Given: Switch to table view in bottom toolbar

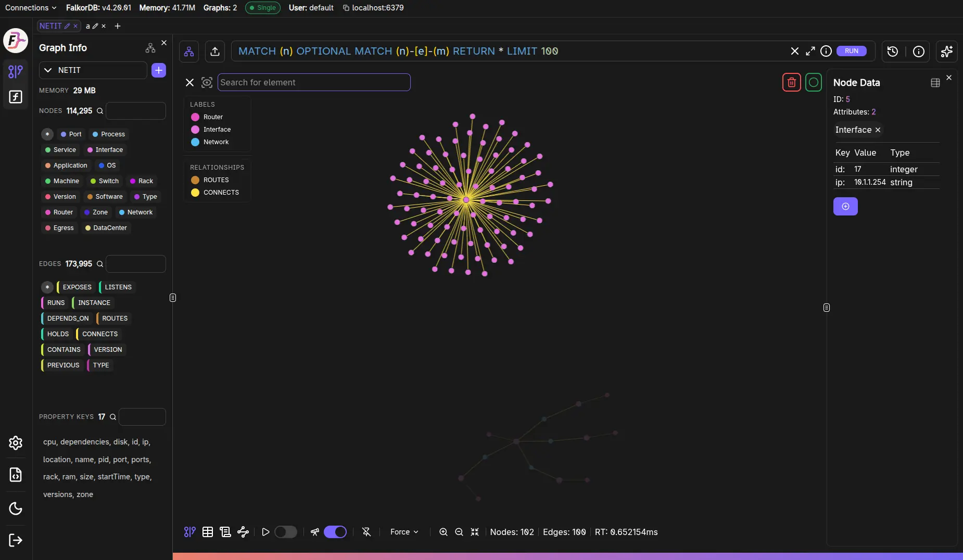Looking at the screenshot, I should pos(208,532).
